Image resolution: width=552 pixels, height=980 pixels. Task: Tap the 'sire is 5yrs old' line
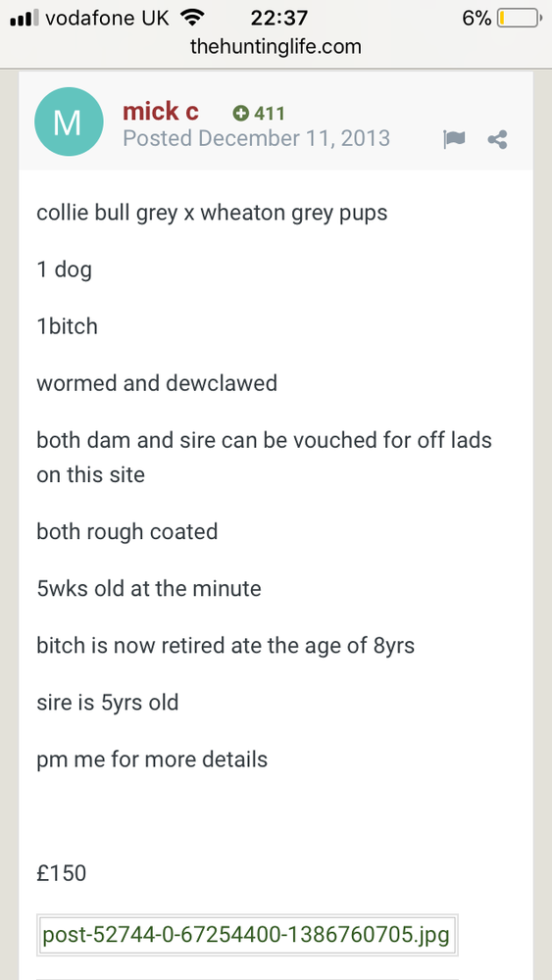coord(108,702)
